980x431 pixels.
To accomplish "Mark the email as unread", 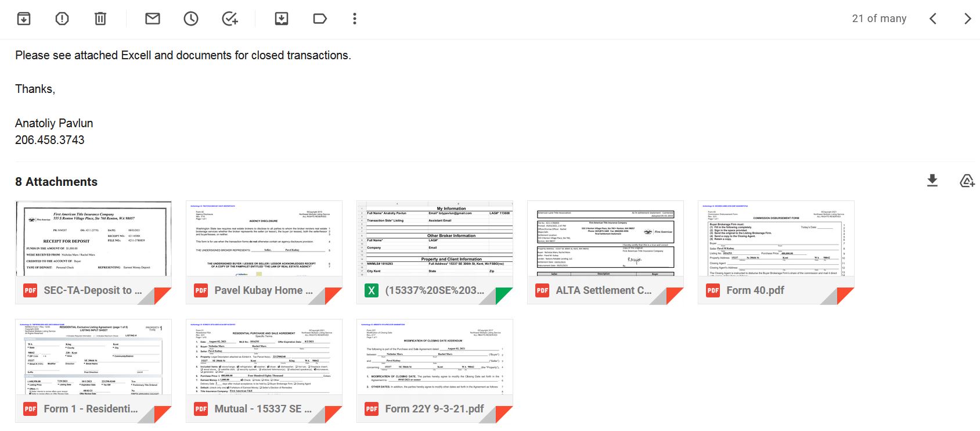I will [x=153, y=19].
